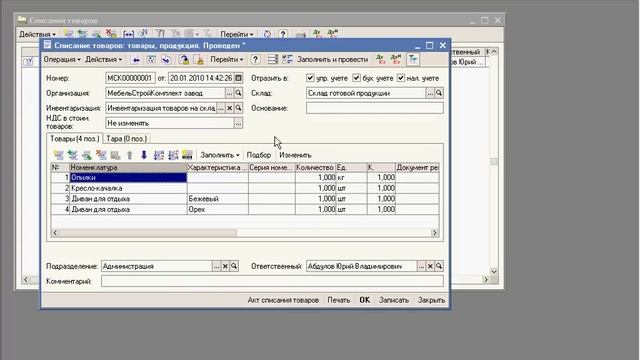
Task: Expand the Заполнить dropdown above the goods table
Action: pyautogui.click(x=220, y=155)
